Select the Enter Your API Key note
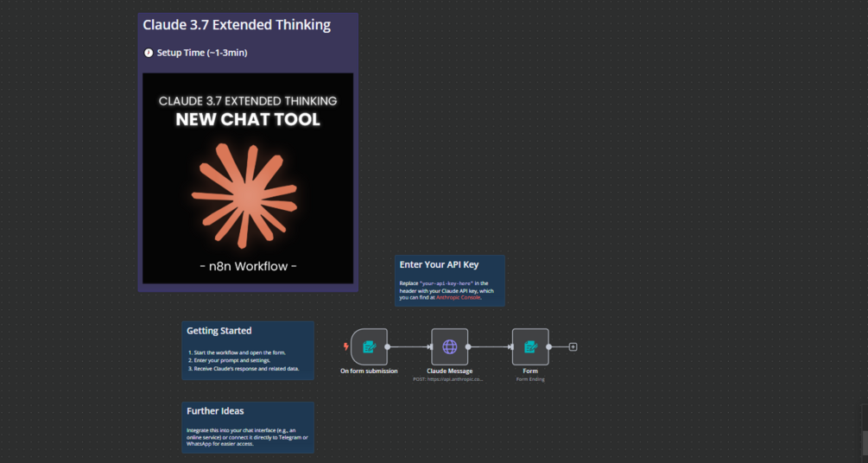The height and width of the screenshot is (463, 868). (449, 281)
